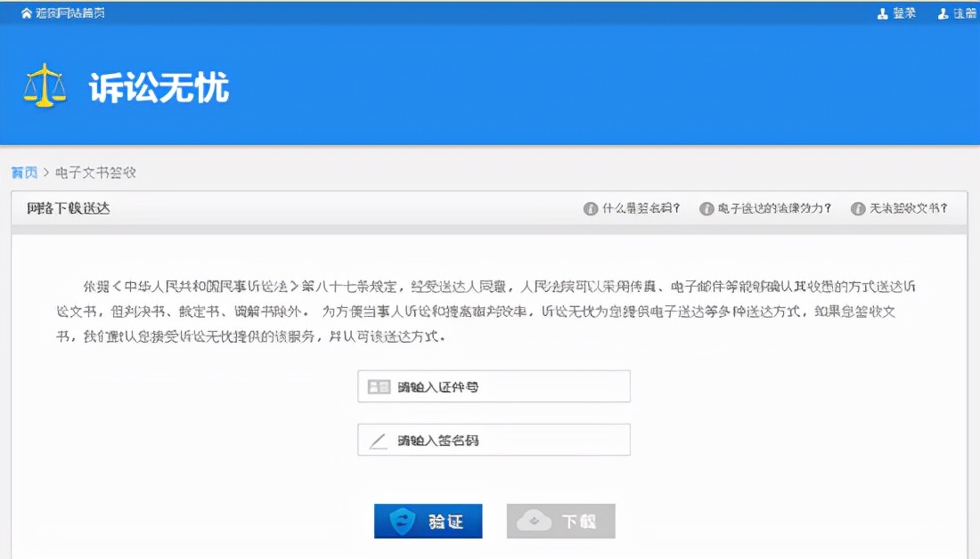Click the ID card icon in 证件号 field
Screen dimensions: 980x559
[380, 385]
